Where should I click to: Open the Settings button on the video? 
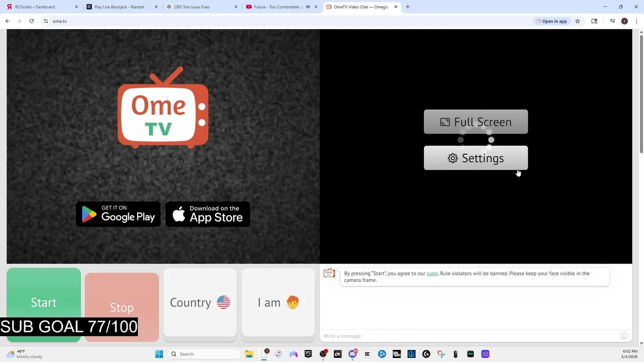click(x=476, y=158)
